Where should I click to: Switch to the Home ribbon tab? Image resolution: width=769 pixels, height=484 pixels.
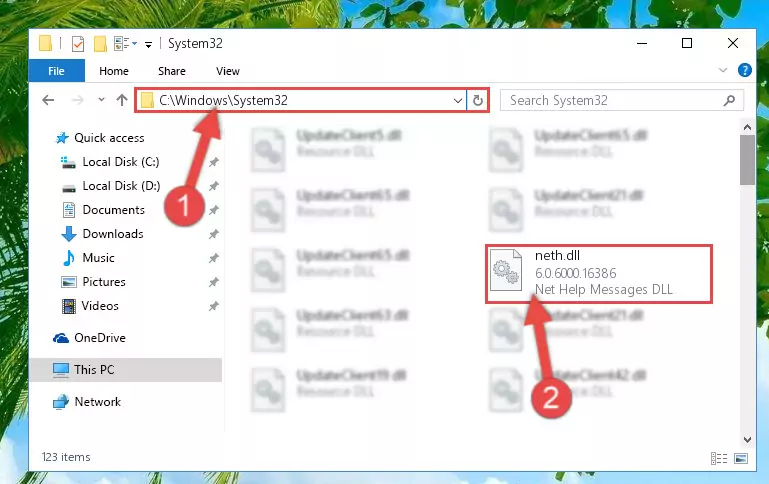[x=114, y=71]
